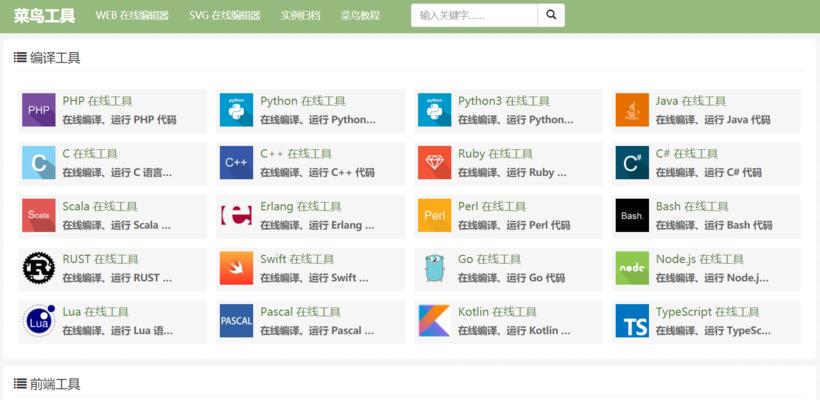Open the Bash 在线工具 title link
Screen dimensions: 820x400
(692, 207)
